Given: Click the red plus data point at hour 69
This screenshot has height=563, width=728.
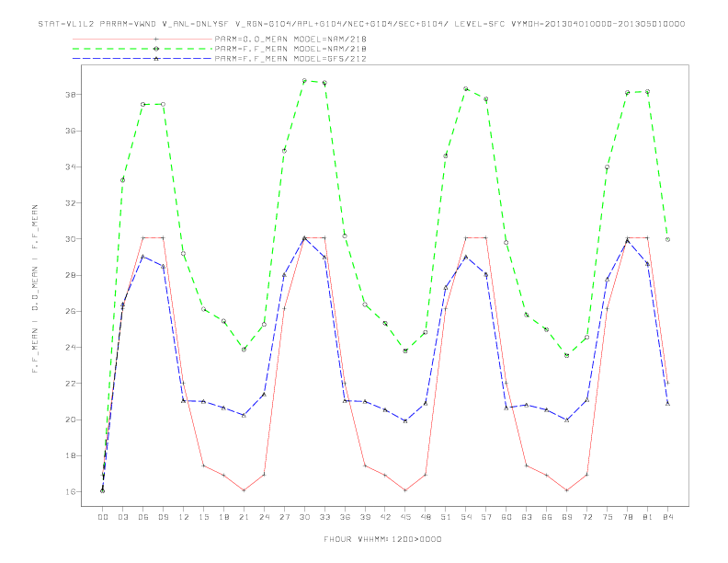Looking at the screenshot, I should coord(567,490).
